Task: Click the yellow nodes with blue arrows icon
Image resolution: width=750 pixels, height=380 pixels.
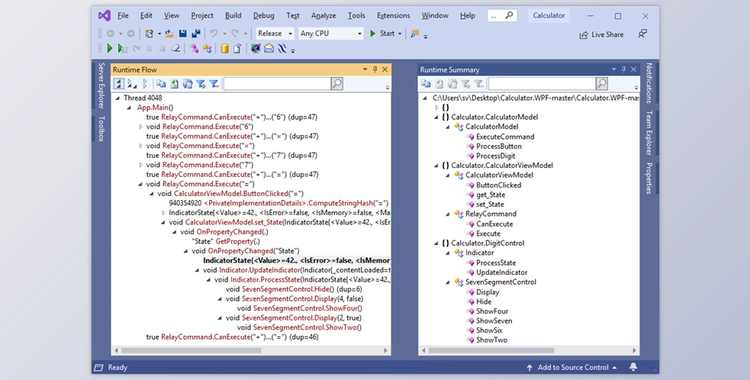Action: (207, 48)
